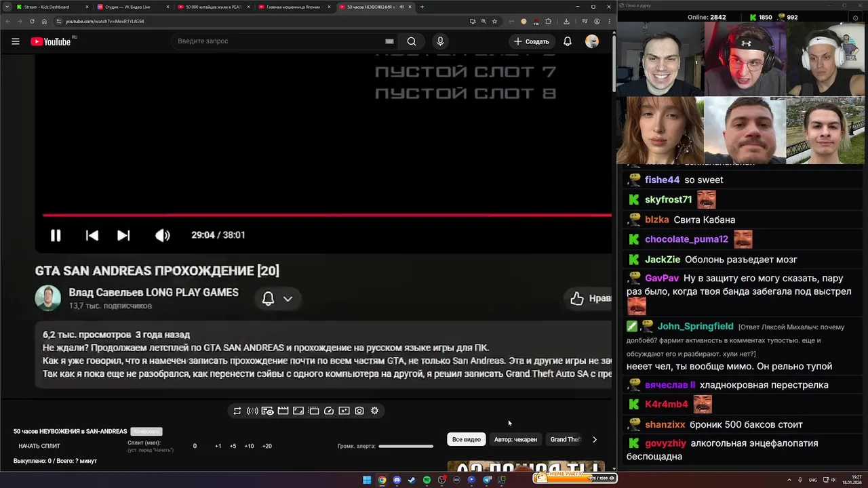This screenshot has height=488, width=868.
Task: Show more filter chips with right arrow
Action: (x=595, y=439)
